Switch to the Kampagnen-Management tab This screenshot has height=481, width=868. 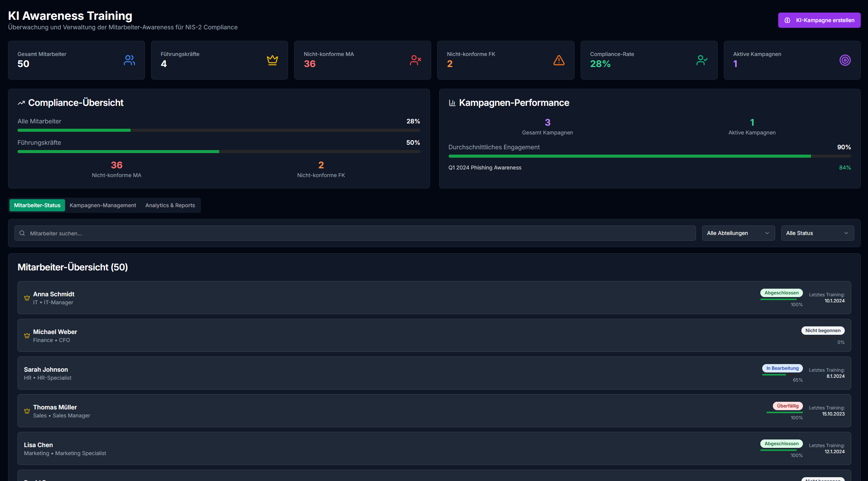(x=103, y=205)
